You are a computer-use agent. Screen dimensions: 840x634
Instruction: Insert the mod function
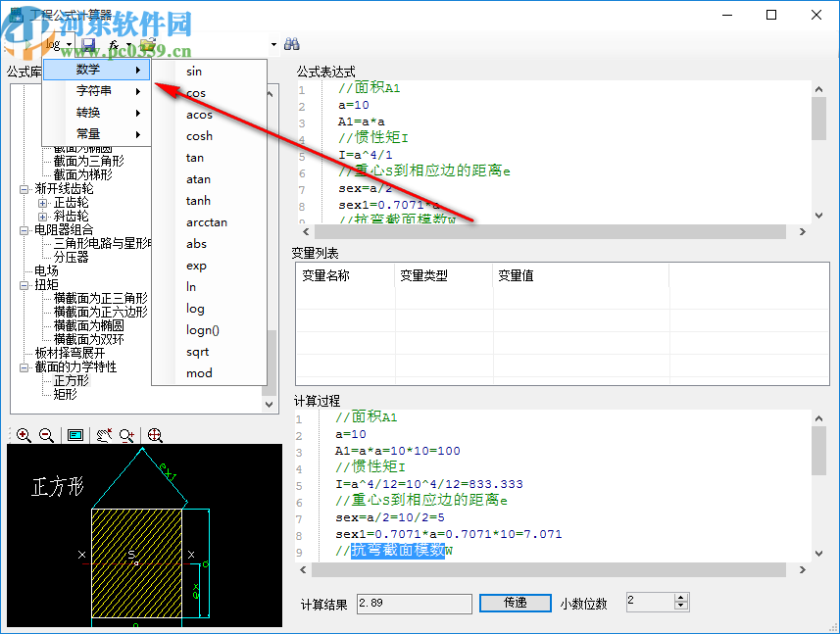point(210,373)
